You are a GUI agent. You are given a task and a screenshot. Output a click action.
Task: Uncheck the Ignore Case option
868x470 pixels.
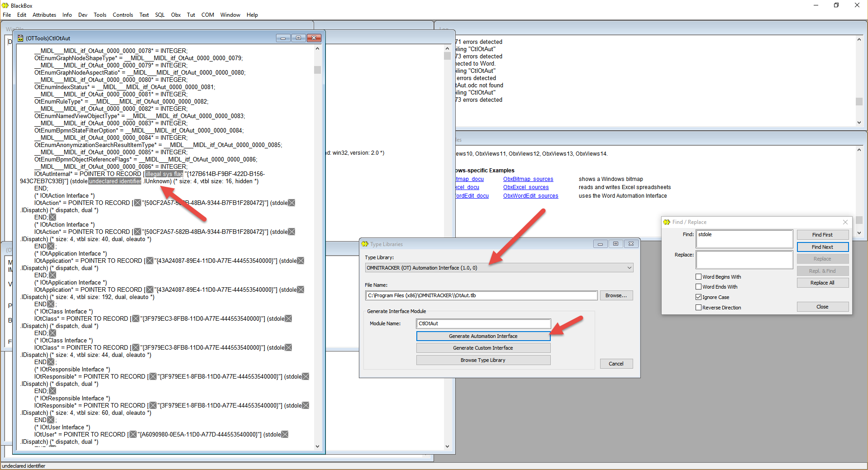(698, 297)
